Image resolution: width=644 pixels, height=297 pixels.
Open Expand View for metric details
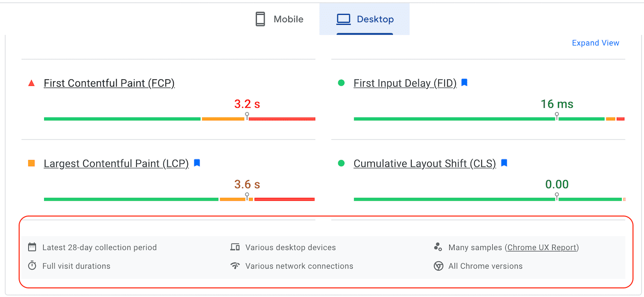point(595,43)
